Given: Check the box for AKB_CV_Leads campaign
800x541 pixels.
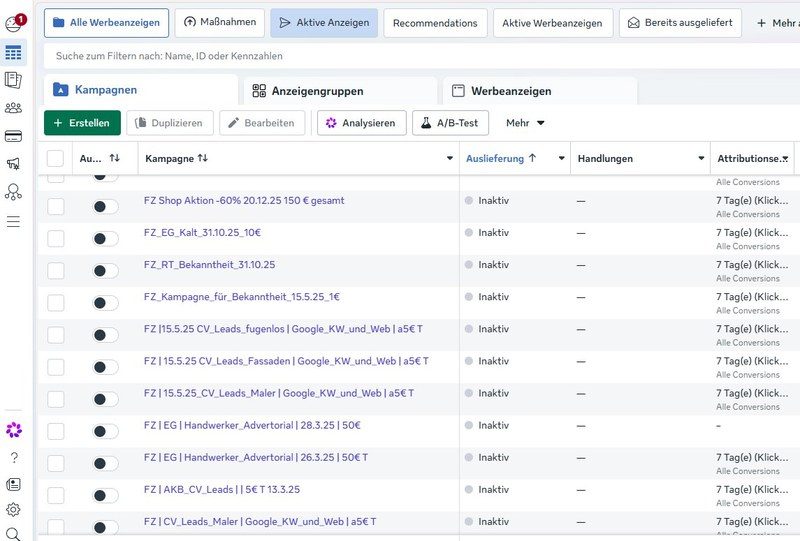Looking at the screenshot, I should coord(56,496).
